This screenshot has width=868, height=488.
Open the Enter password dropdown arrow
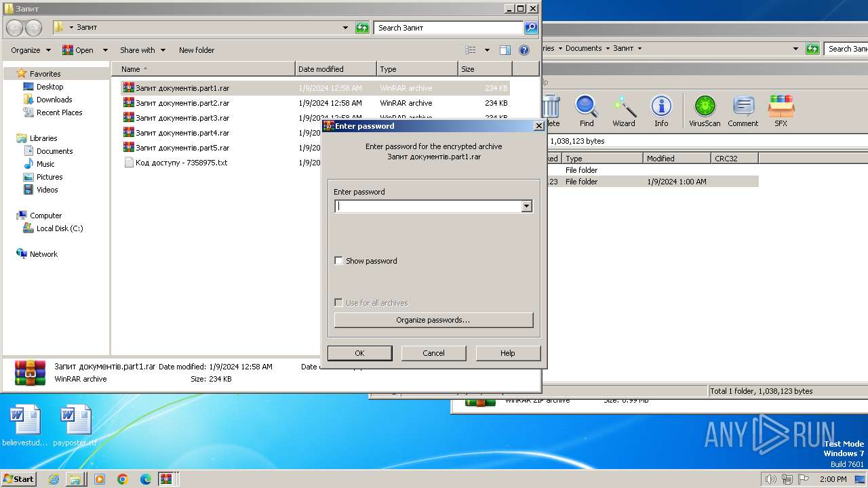pyautogui.click(x=526, y=207)
